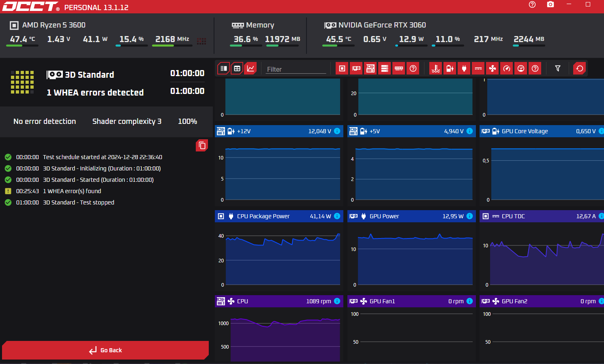Toggle the temperature sensor filter icon
The image size is (604, 364).
[x=436, y=68]
